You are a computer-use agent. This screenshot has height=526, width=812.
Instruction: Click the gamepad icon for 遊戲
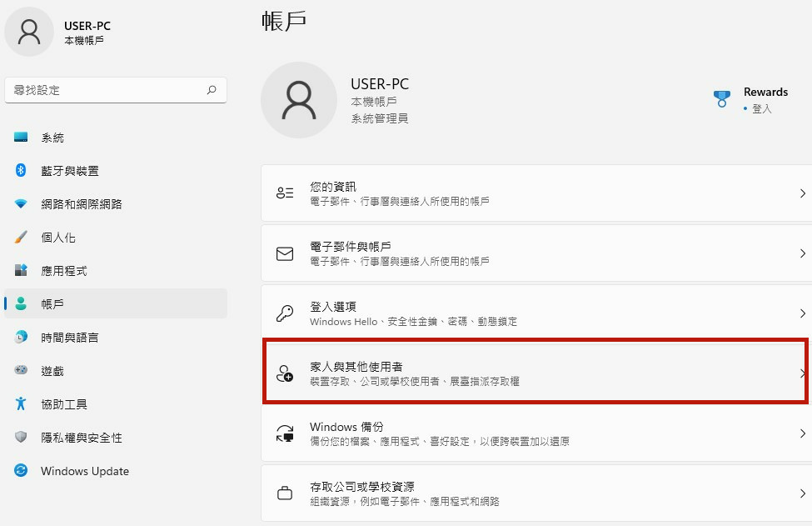[x=22, y=371]
